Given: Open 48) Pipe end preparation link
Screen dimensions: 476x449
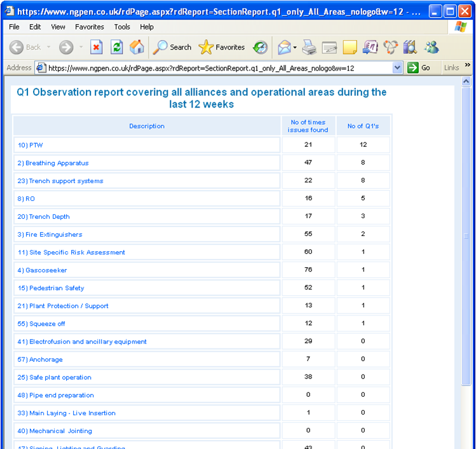Looking at the screenshot, I should coord(55,395).
